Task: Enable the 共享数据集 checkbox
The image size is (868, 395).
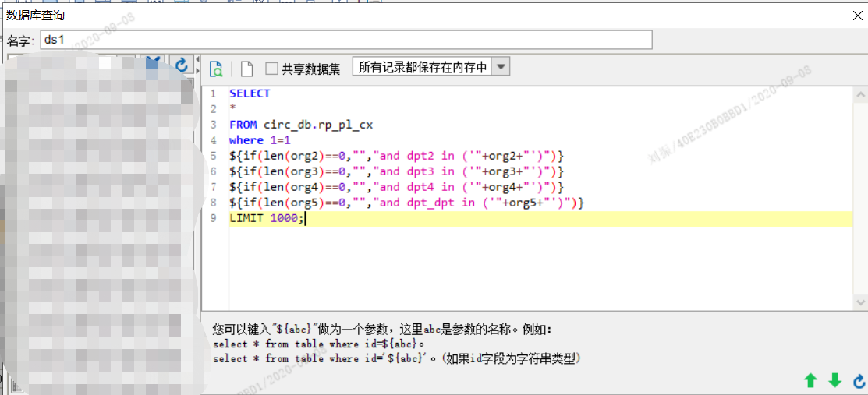Action: pos(271,69)
